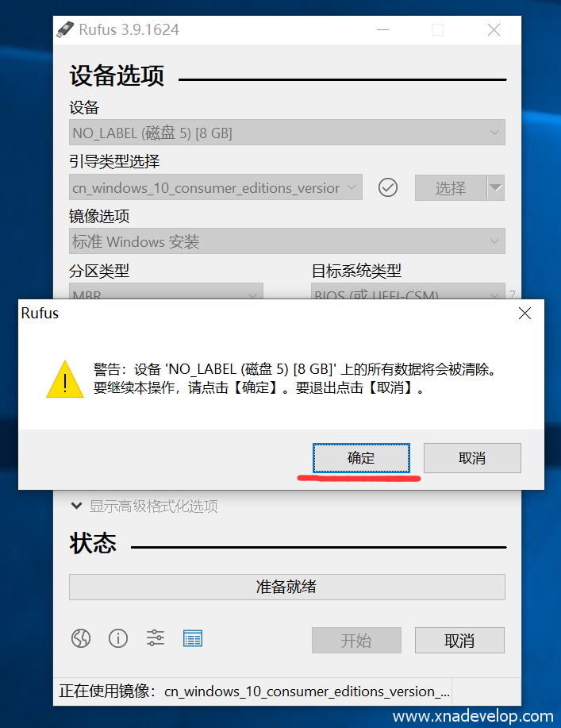Open the boot selection ISO dropdown
561x728 pixels.
tap(215, 187)
